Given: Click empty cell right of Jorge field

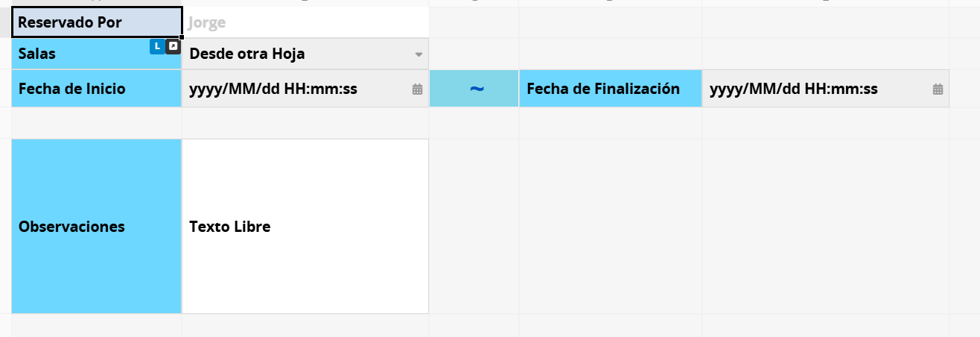Looking at the screenshot, I should 474,22.
